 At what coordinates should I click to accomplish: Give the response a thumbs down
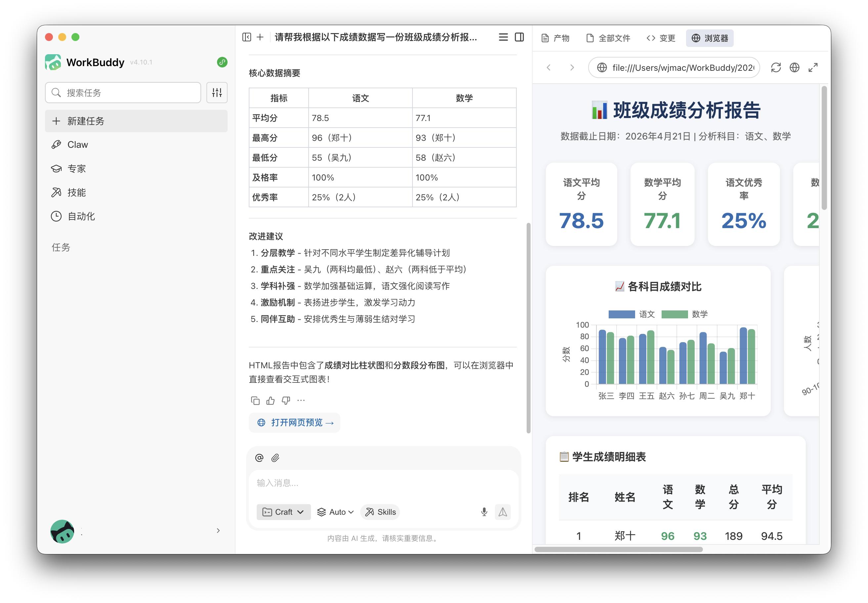(x=286, y=400)
